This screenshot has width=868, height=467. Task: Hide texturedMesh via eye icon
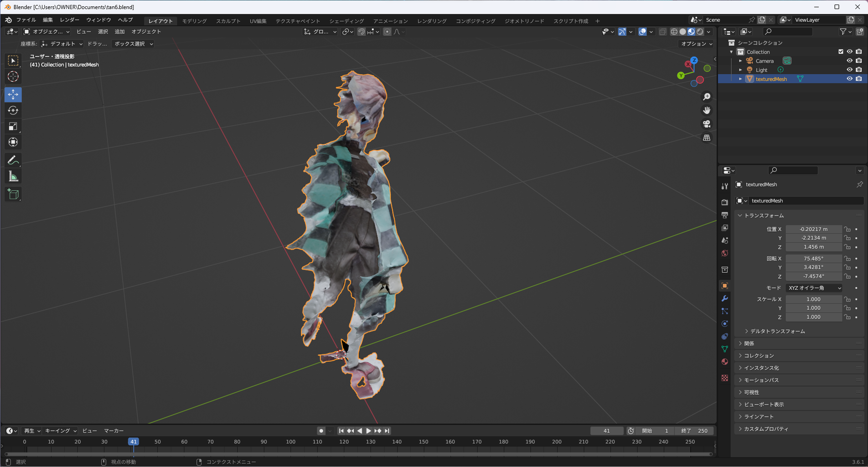(x=849, y=79)
